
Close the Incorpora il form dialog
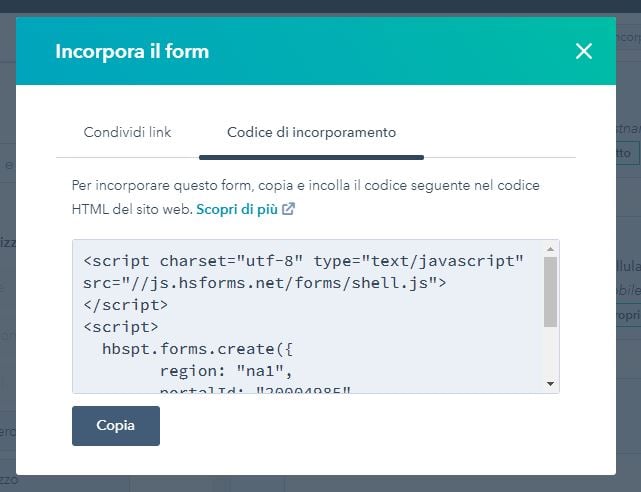click(583, 51)
